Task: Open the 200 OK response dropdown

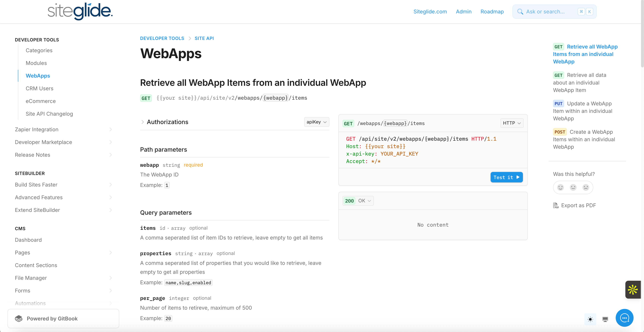Action: pyautogui.click(x=358, y=201)
